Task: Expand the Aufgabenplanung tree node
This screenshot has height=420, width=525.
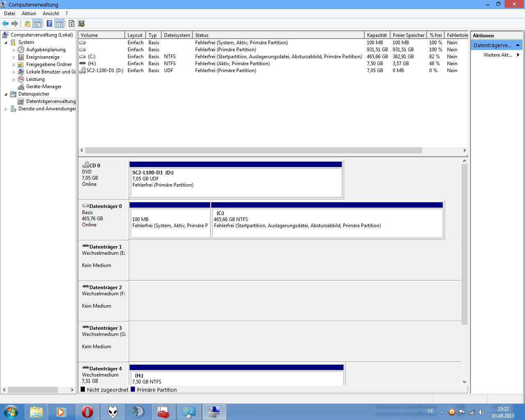Action: [14, 50]
